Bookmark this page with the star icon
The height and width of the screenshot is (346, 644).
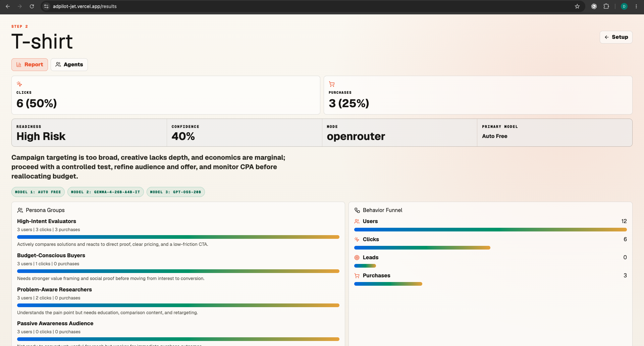point(577,6)
